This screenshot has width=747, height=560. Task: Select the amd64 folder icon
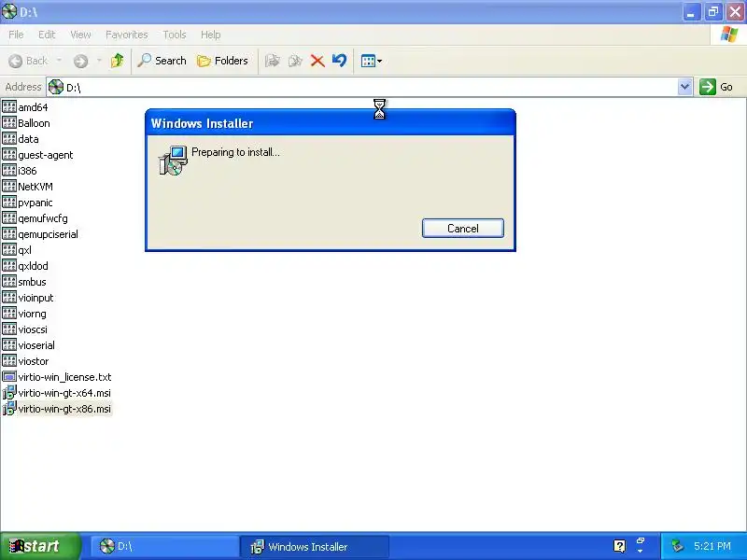click(x=9, y=106)
